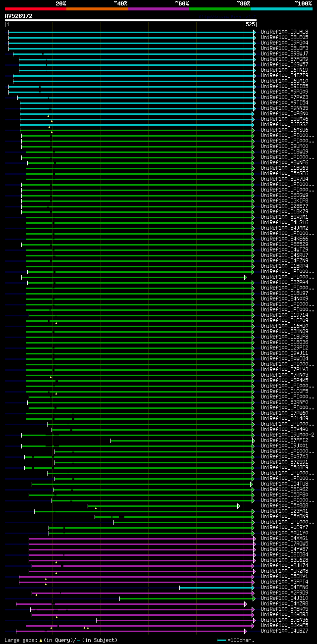Click hit label UniRef100_Q6DGW9

(284, 196)
